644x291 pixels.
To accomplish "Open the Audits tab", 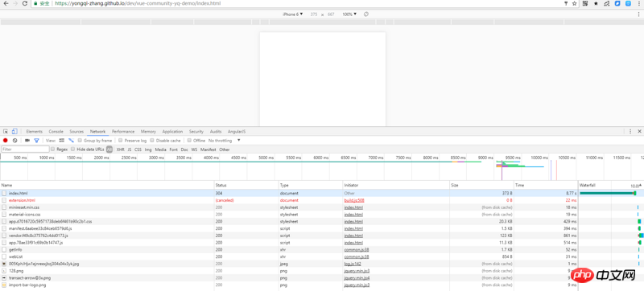I will (x=216, y=132).
